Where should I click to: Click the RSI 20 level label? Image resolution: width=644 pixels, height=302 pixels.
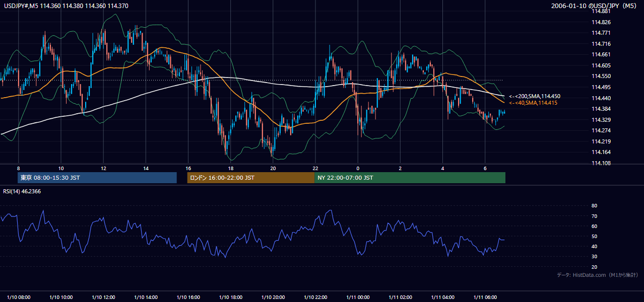[x=594, y=267]
